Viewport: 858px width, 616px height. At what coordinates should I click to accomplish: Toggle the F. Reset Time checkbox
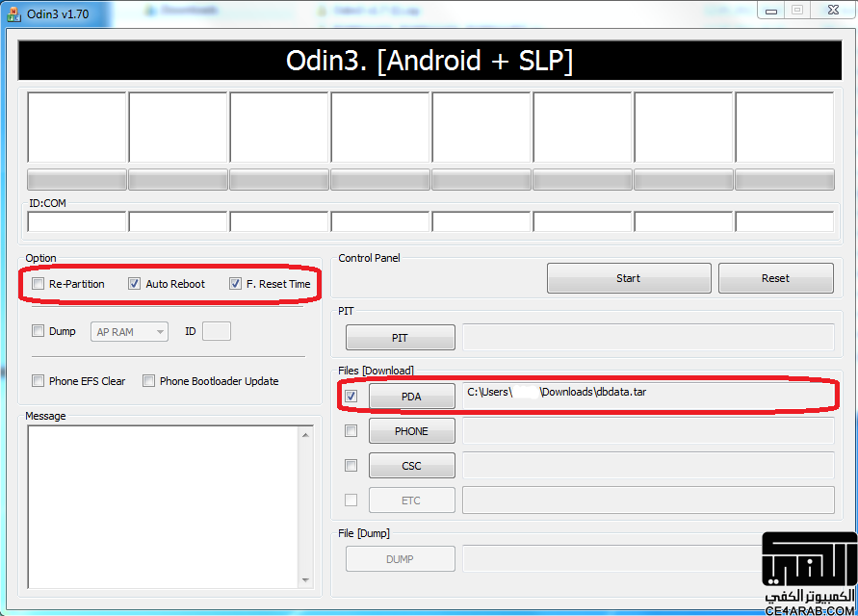tap(235, 283)
